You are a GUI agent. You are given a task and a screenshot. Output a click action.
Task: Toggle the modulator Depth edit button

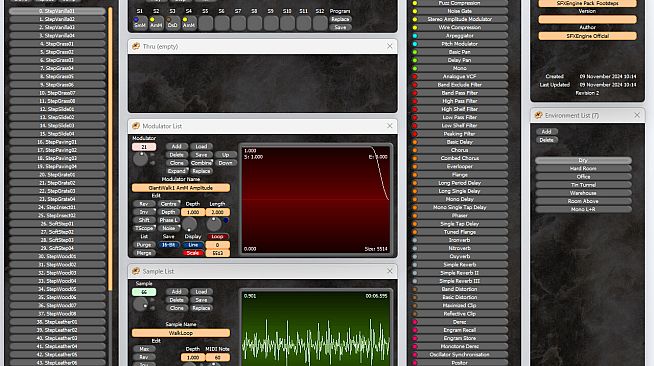[169, 212]
